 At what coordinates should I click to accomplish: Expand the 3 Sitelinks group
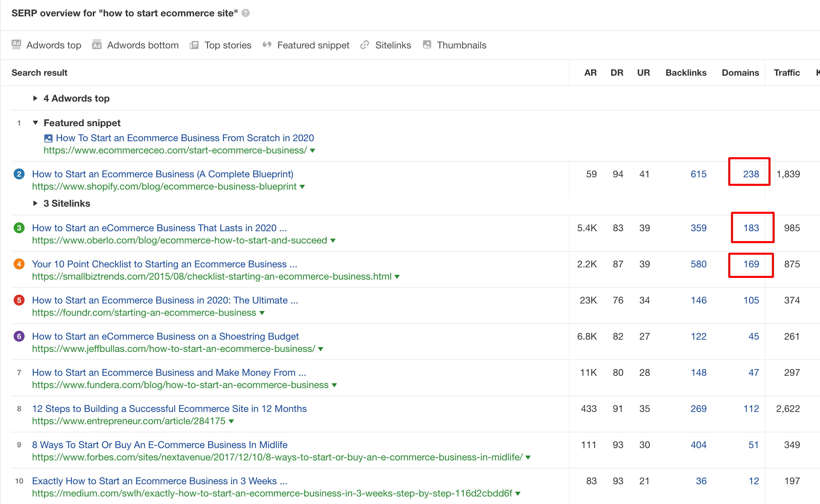[x=35, y=203]
